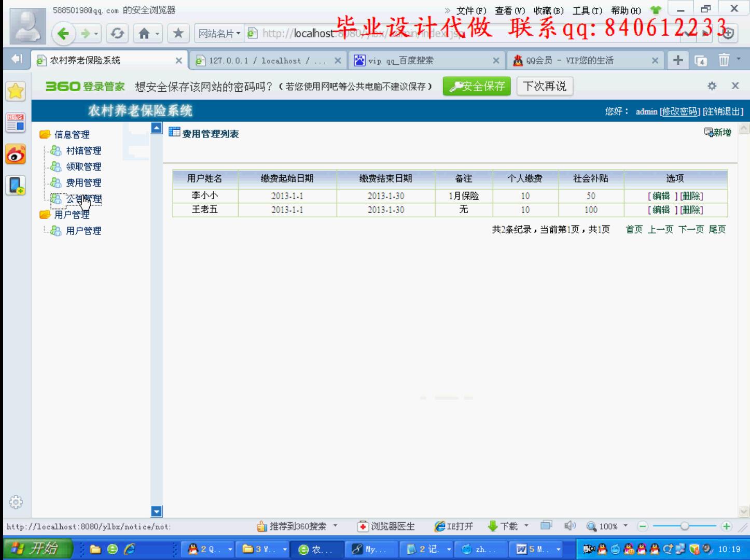The image size is (750, 560).
Task: Toggle the browser sound speaker icon
Action: coord(570,526)
